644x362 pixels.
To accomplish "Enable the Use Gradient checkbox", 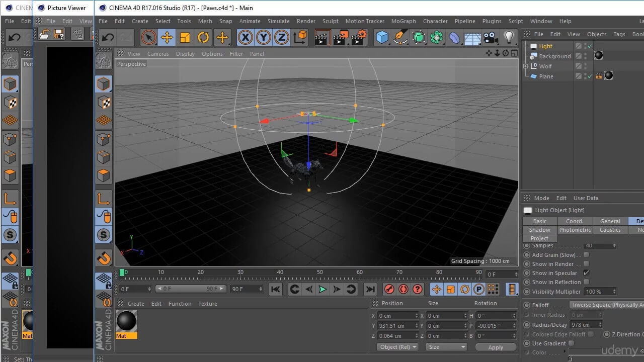I will [571, 343].
